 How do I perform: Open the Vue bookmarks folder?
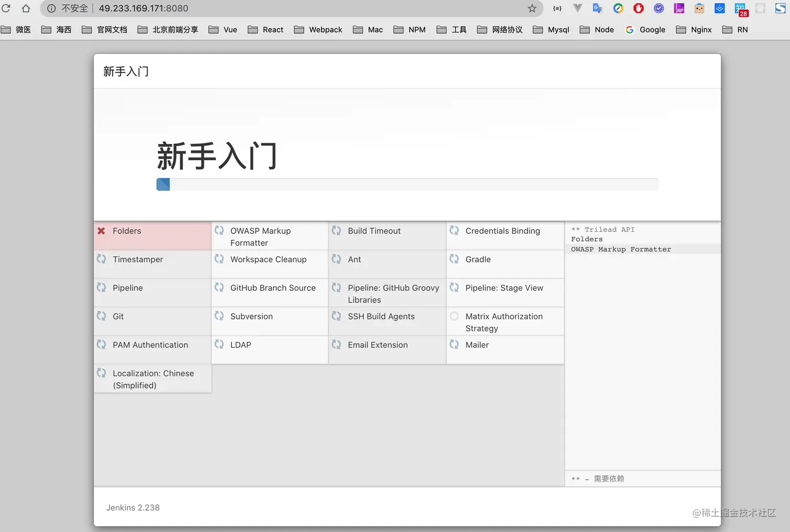[223, 30]
